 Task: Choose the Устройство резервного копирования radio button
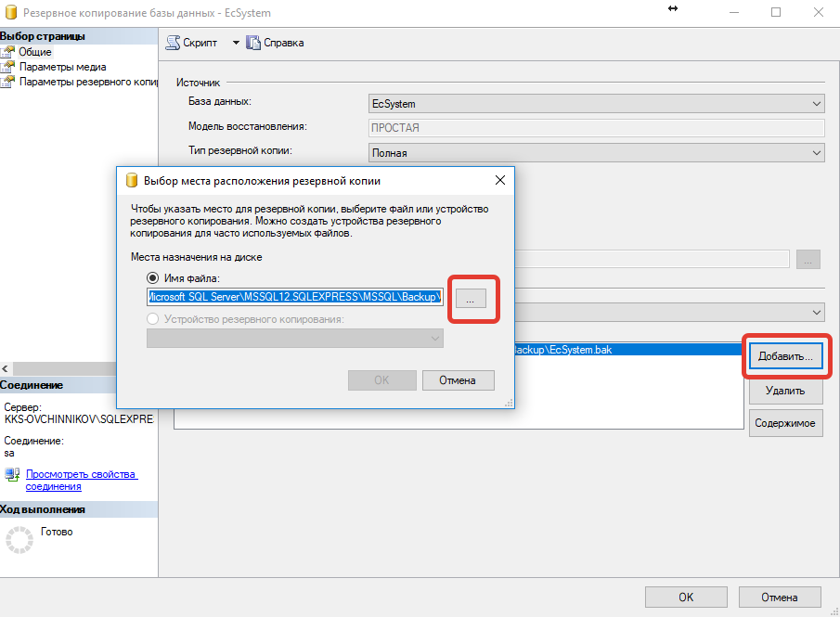(x=152, y=318)
